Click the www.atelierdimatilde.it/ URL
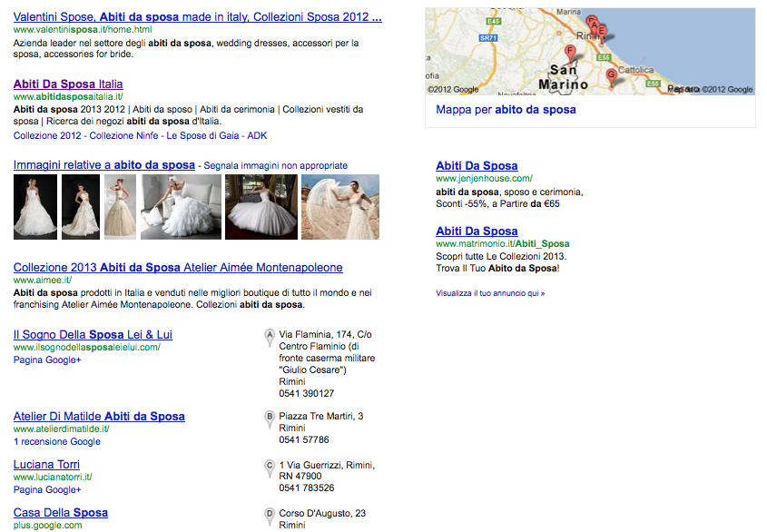This screenshot has height=532, width=767. (x=61, y=429)
